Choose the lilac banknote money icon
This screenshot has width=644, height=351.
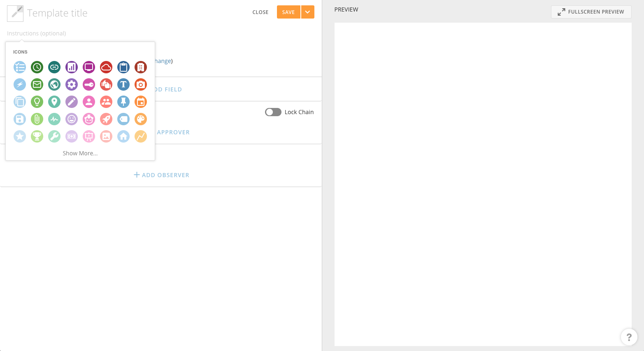pyautogui.click(x=72, y=136)
